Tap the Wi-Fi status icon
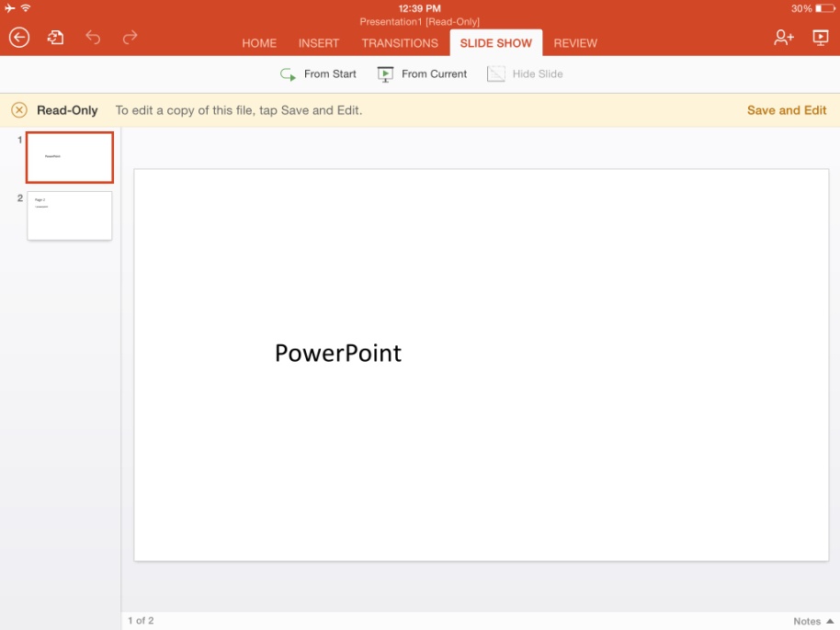Screen dimensions: 840x630 click(25, 8)
